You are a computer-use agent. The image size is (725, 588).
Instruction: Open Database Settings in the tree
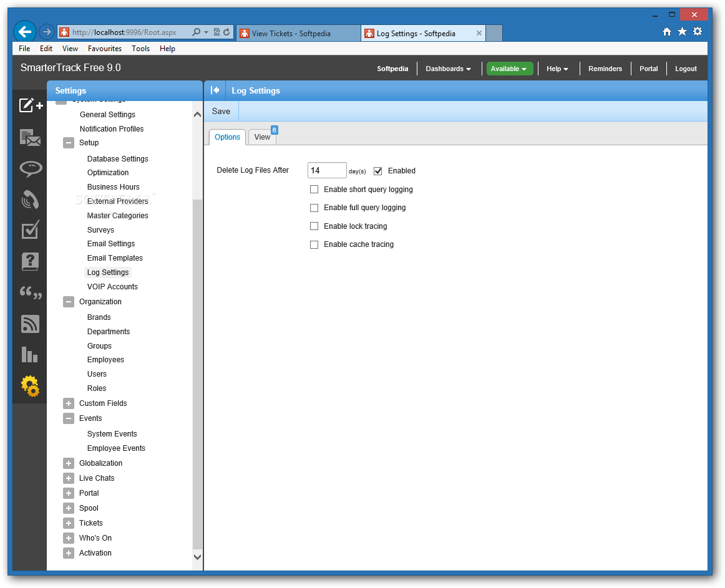(117, 158)
